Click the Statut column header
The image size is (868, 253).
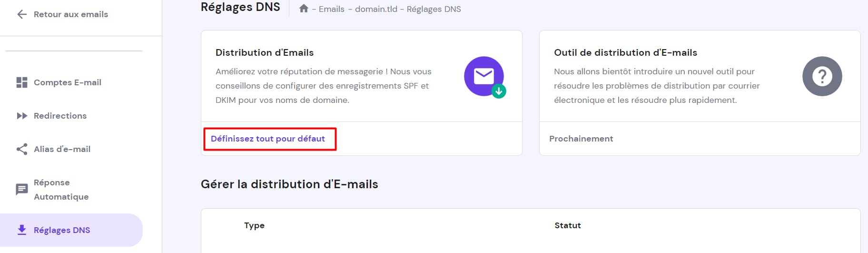pos(568,225)
